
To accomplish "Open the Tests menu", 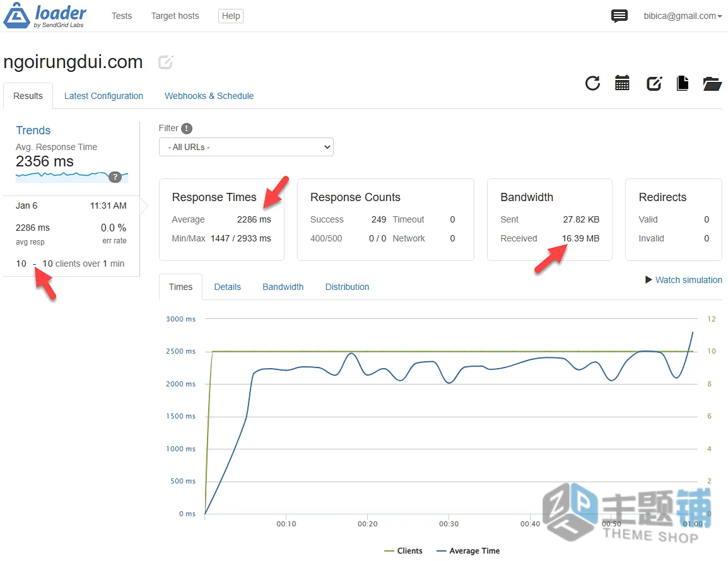I will coord(122,16).
